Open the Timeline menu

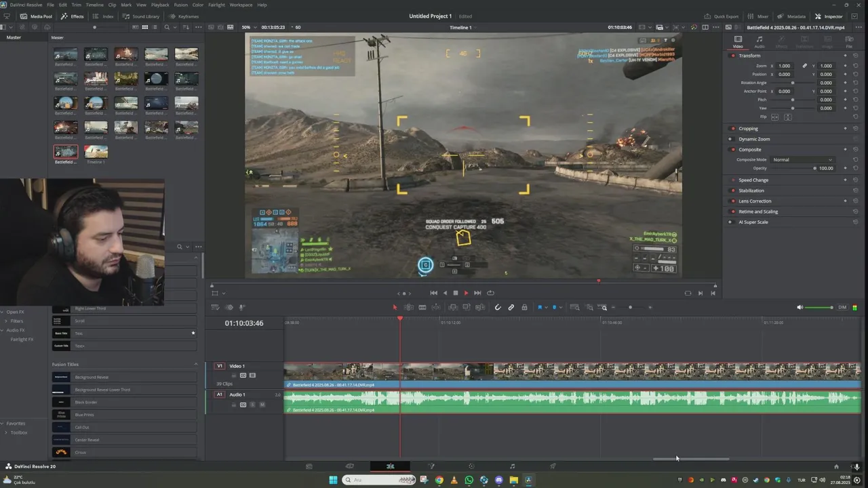point(94,5)
